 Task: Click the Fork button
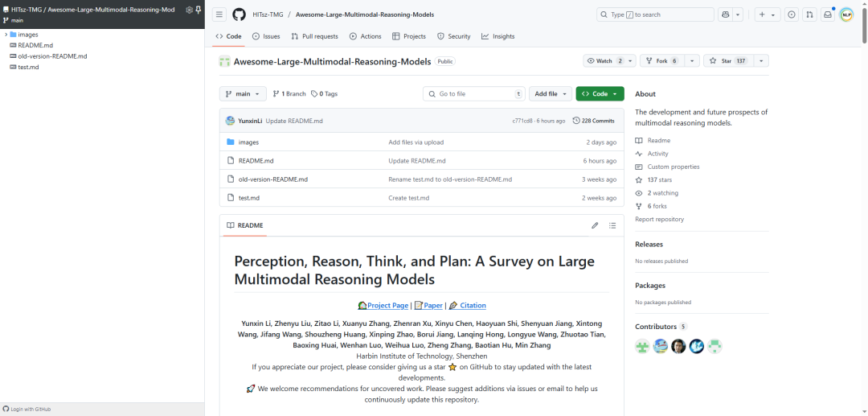pos(662,61)
